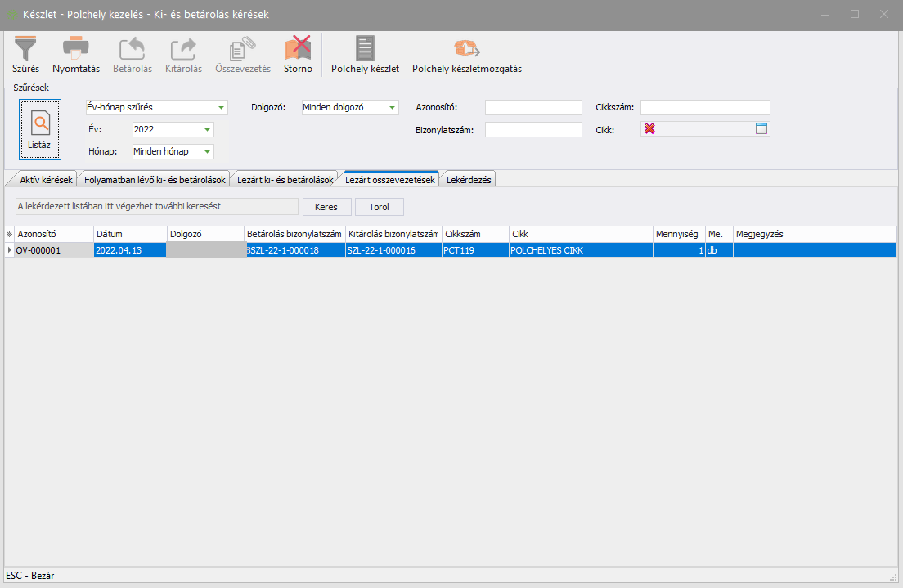Click the Nyomtatás printer icon
Screen dimensions: 903x588
(75, 49)
